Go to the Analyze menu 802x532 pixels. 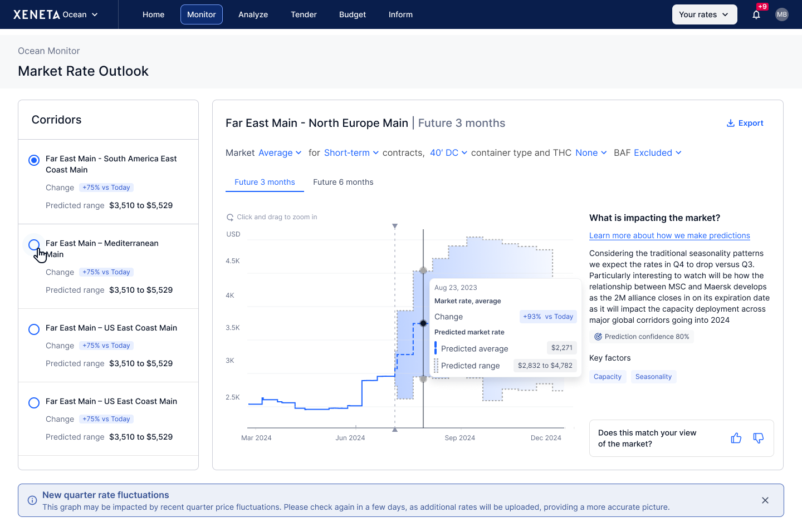(x=253, y=14)
